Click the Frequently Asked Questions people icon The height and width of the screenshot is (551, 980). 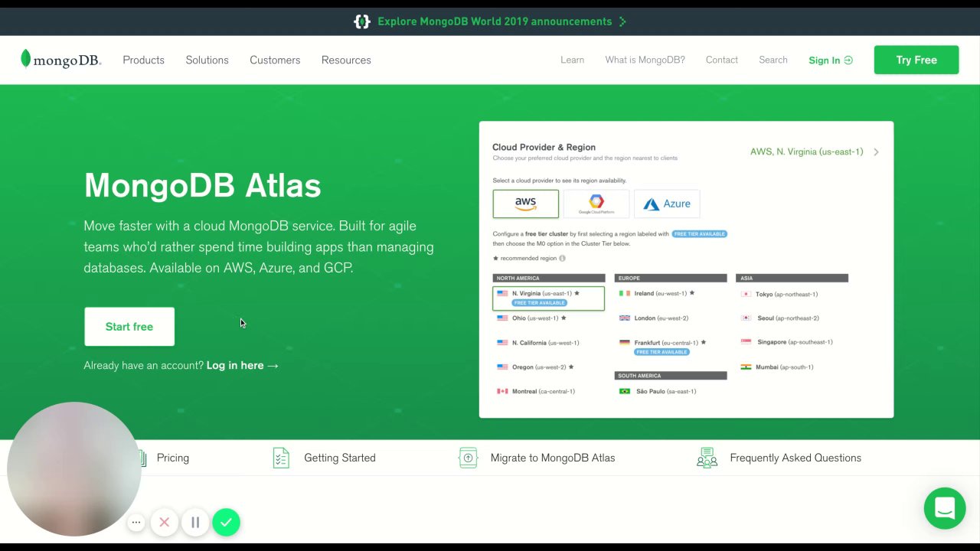tap(707, 458)
